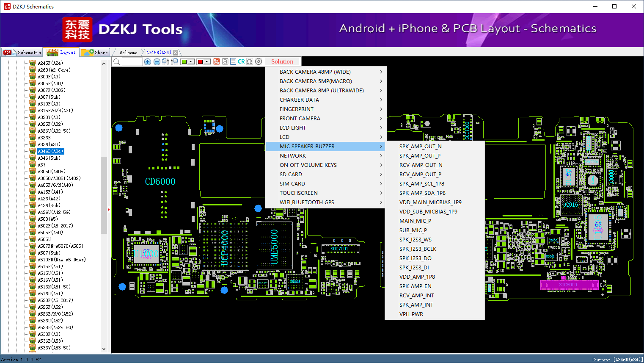Toggle the cyan CR toolbar icon

point(241,61)
